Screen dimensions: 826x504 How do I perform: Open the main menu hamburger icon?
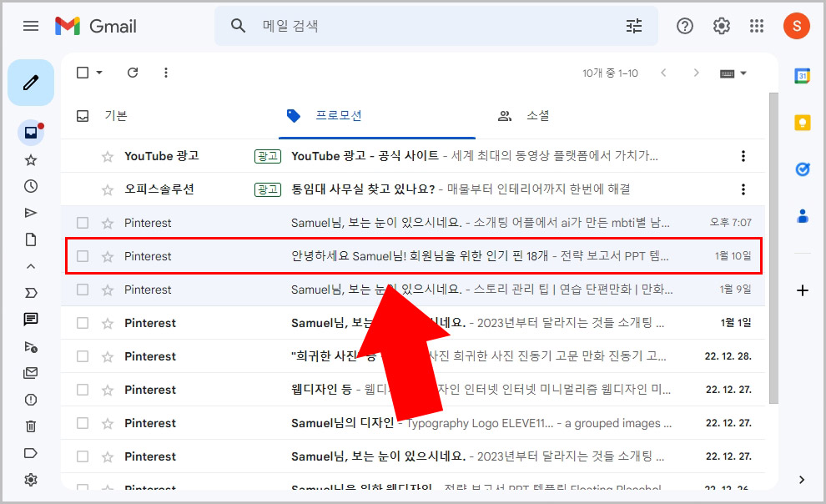(x=31, y=26)
